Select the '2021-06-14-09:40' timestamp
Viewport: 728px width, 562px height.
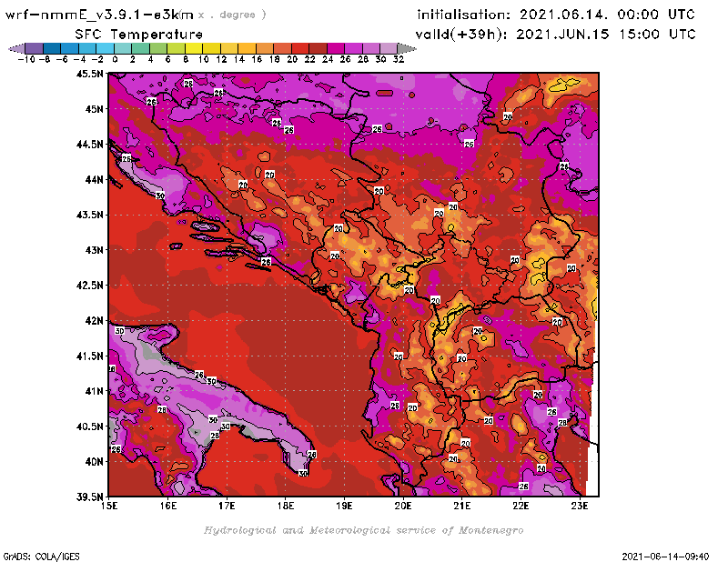(x=665, y=557)
